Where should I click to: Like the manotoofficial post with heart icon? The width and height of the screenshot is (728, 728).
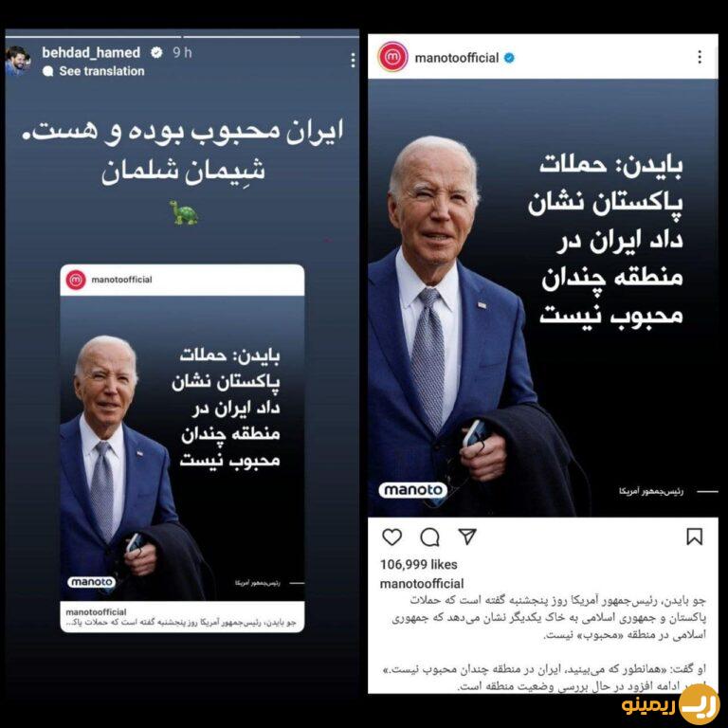tap(391, 537)
